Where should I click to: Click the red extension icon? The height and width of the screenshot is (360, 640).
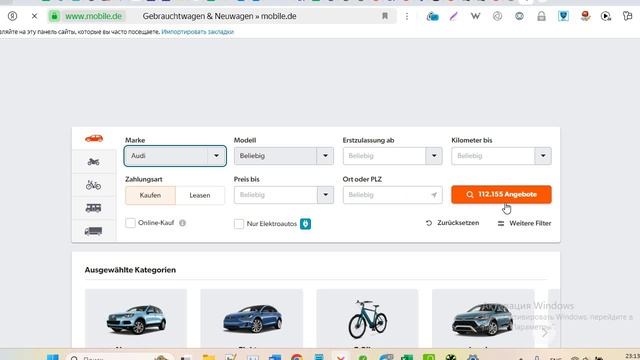(x=585, y=16)
